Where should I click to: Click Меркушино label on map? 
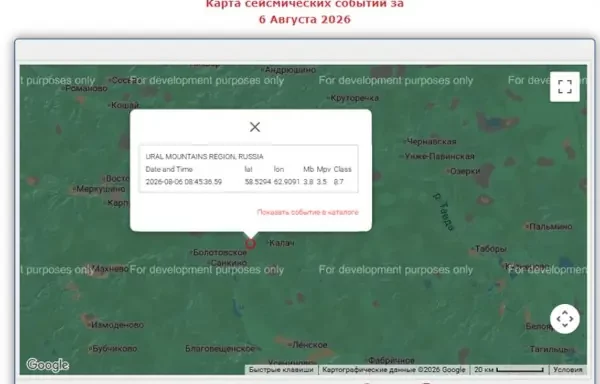[x=101, y=189]
